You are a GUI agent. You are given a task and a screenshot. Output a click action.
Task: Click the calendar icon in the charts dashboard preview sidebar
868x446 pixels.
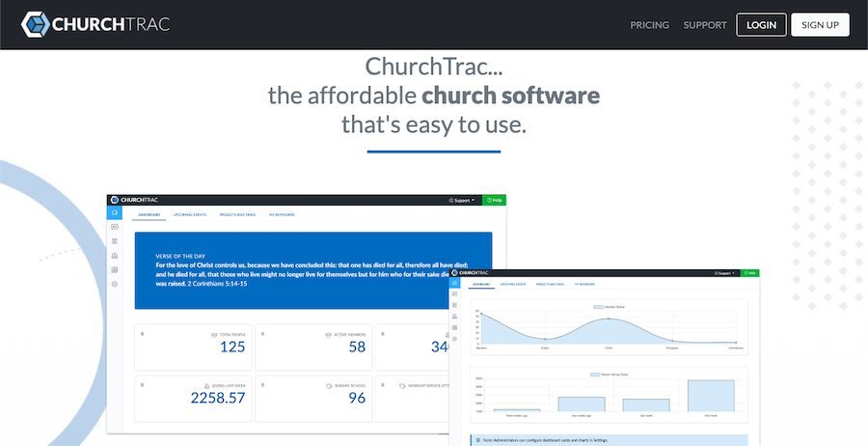tap(454, 305)
